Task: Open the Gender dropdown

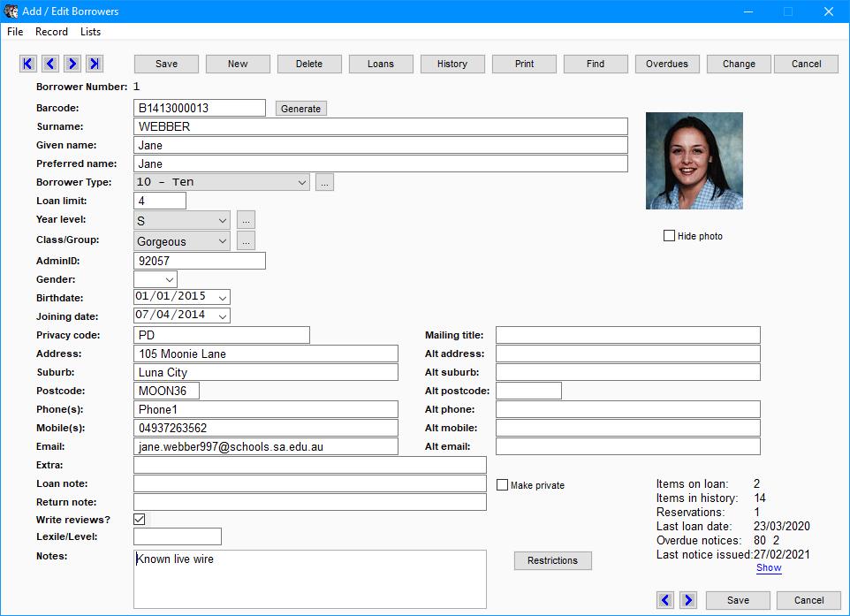Action: (170, 279)
